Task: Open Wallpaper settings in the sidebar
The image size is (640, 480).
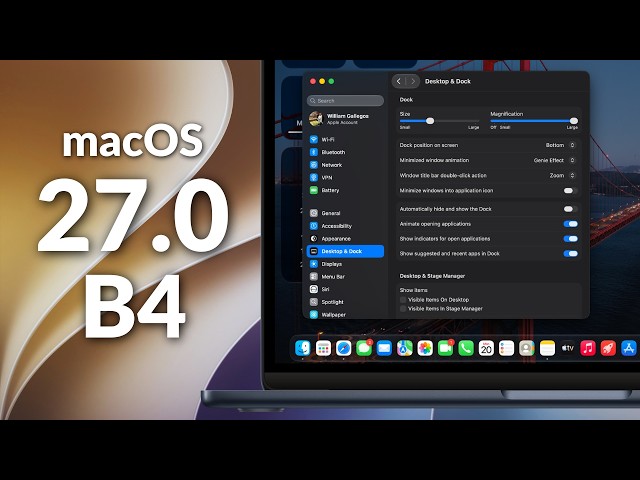Action: [x=345, y=314]
